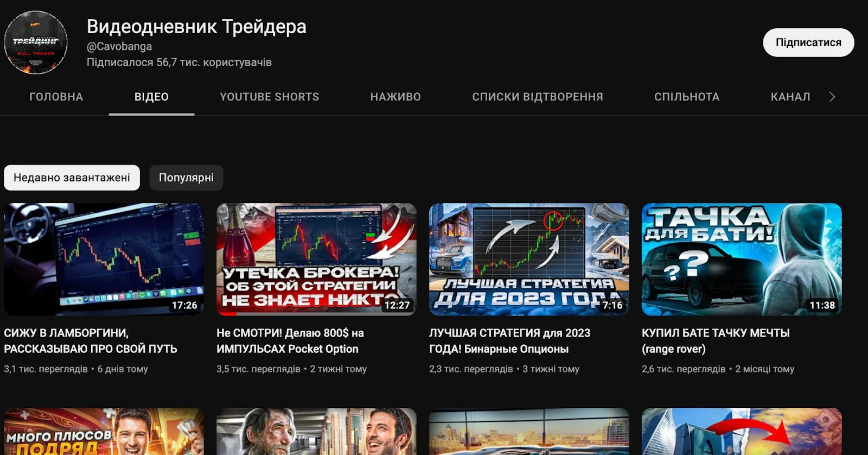Click 3,1 тис. переглядів • 6 днів тому
Viewport: 868px width, 455px height.
click(76, 369)
